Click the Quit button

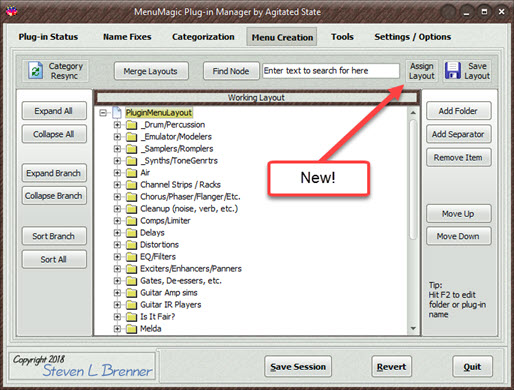[x=472, y=366]
